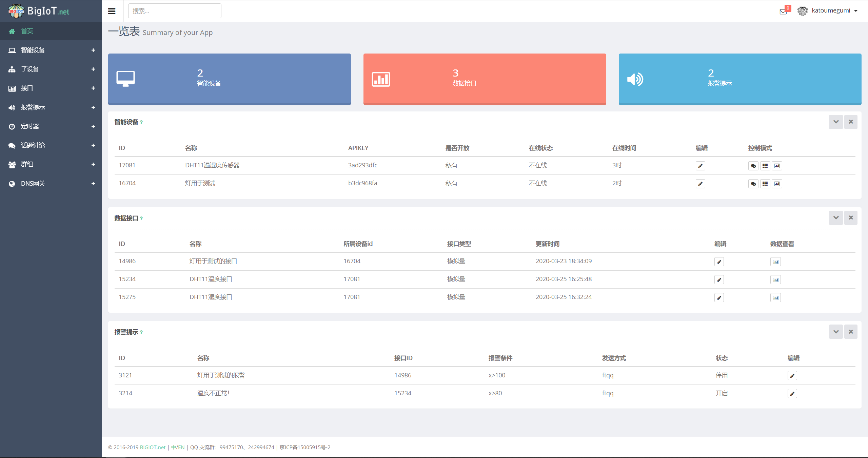Collapse the 智能设备 panel

point(836,122)
